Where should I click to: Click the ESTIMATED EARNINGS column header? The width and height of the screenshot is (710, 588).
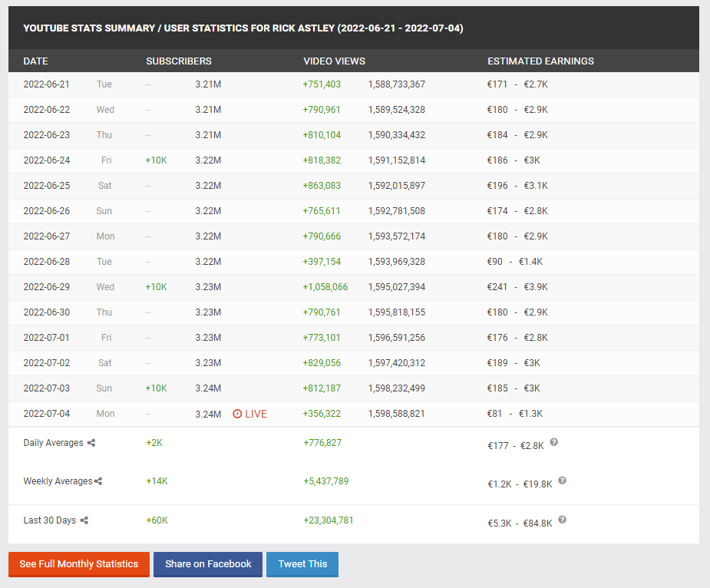540,61
